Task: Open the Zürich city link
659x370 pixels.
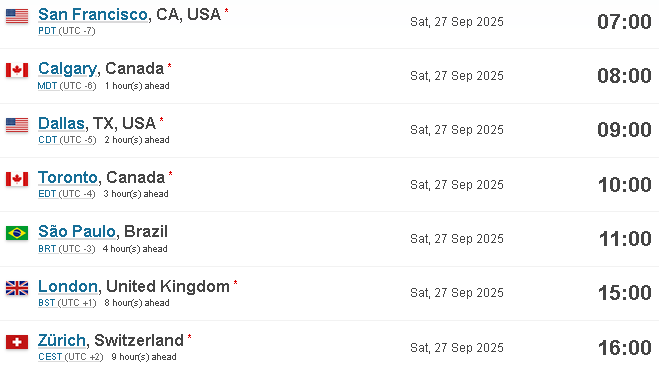Action: click(62, 340)
